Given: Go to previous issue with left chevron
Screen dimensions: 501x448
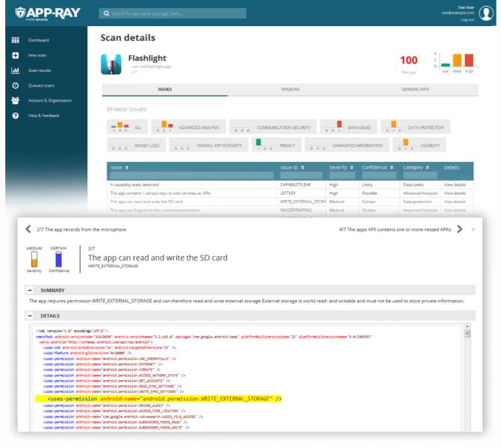Looking at the screenshot, I should tap(28, 229).
